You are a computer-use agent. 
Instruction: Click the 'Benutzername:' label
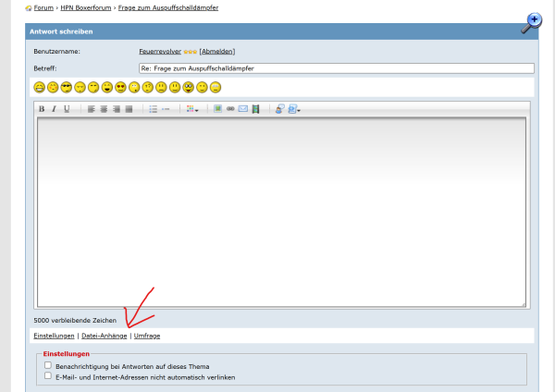(57, 51)
